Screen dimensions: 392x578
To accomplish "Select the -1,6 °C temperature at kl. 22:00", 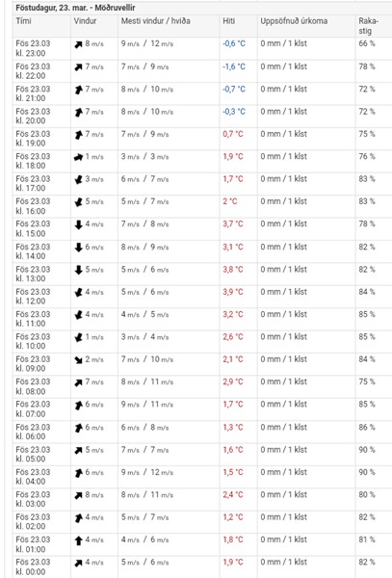I will 234,66.
